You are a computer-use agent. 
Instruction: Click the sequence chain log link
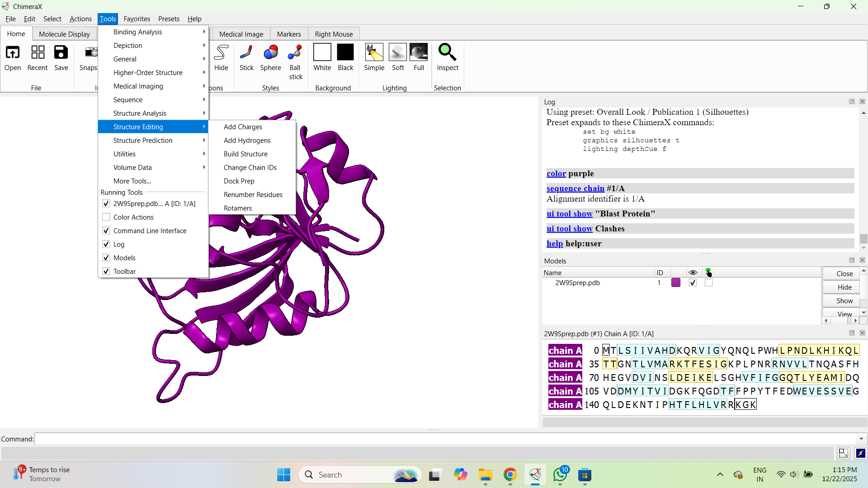575,188
